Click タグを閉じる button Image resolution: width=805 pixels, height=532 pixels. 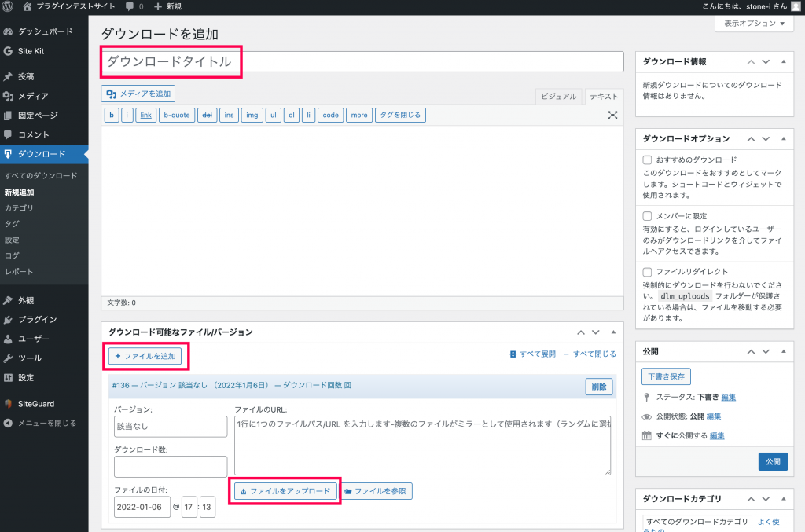pos(400,116)
